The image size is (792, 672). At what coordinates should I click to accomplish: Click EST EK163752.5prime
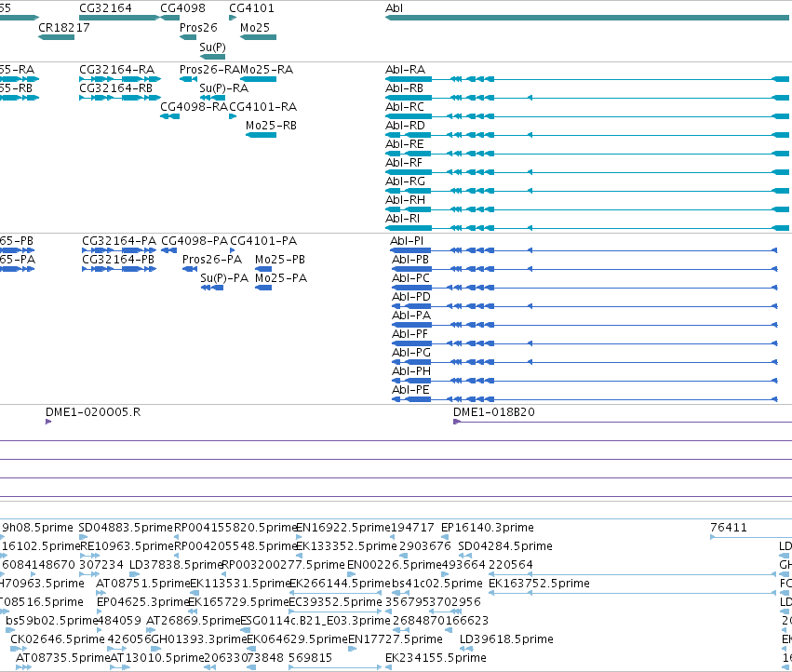point(632,593)
